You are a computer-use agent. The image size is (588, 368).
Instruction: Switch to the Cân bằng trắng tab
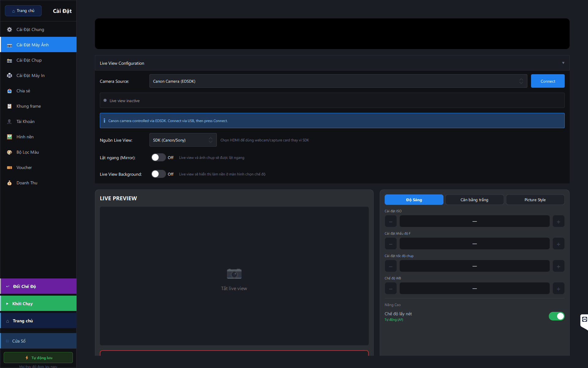(x=474, y=200)
